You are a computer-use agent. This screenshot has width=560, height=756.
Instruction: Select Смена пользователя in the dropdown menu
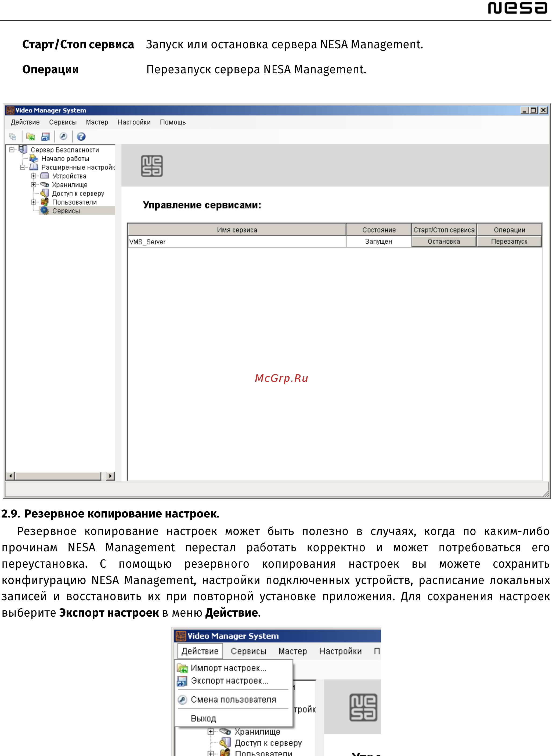(x=234, y=700)
